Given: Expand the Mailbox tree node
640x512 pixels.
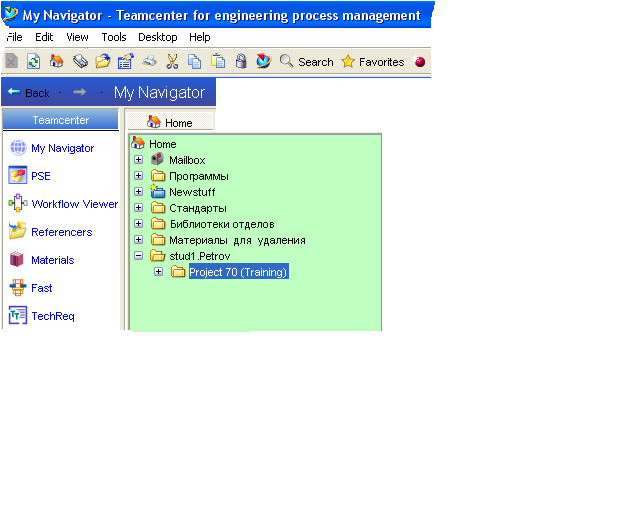Looking at the screenshot, I should 138,160.
